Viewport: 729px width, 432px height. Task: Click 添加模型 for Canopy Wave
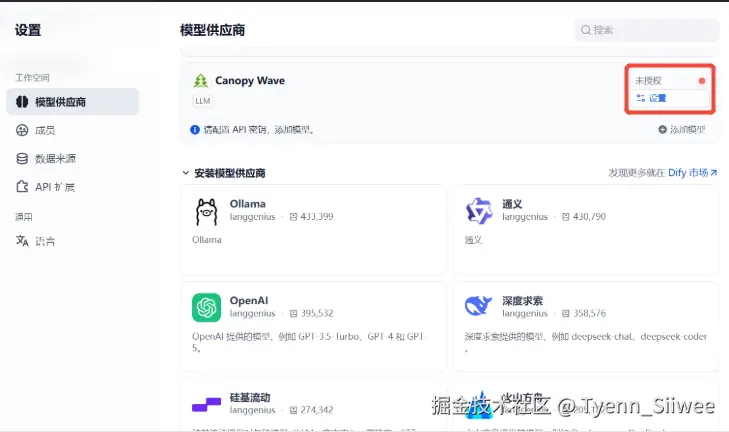pos(682,129)
